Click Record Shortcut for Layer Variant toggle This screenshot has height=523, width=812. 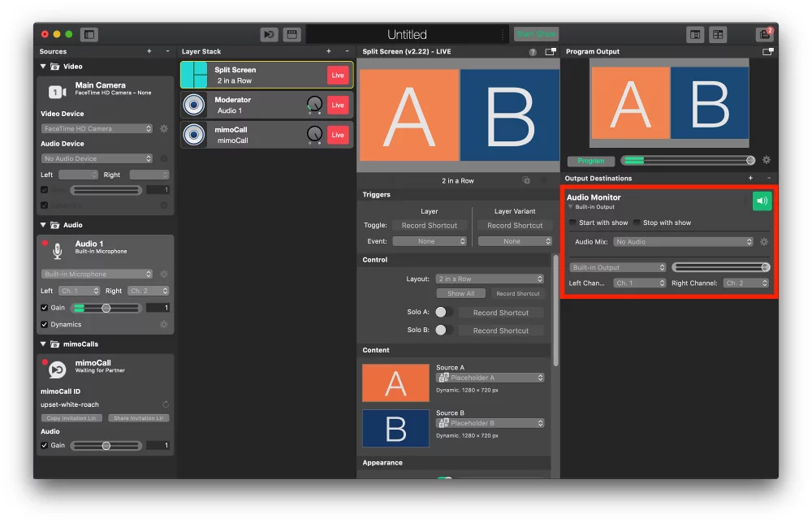point(515,225)
